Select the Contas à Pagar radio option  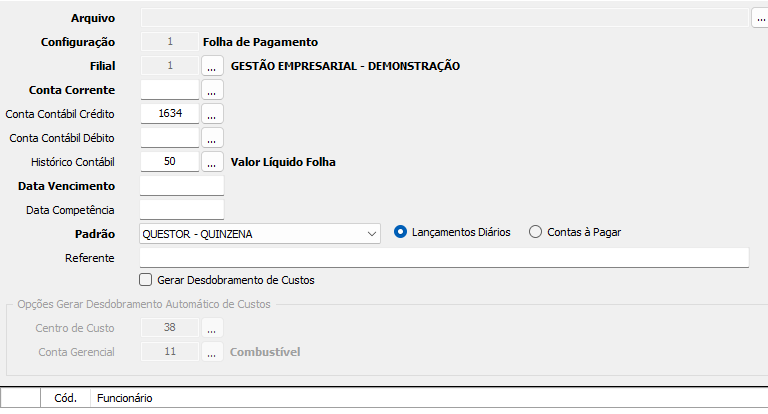click(x=535, y=232)
